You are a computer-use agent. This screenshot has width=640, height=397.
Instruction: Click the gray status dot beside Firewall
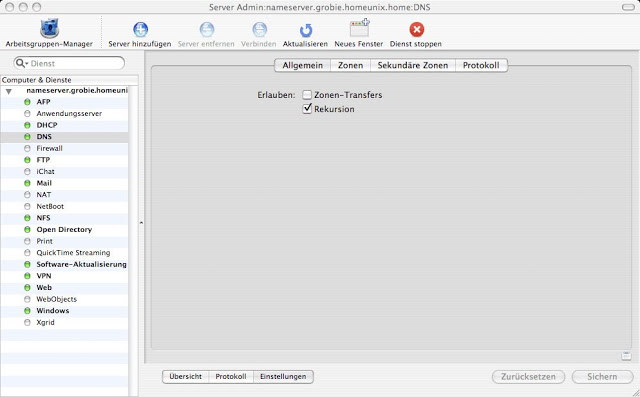[x=27, y=148]
